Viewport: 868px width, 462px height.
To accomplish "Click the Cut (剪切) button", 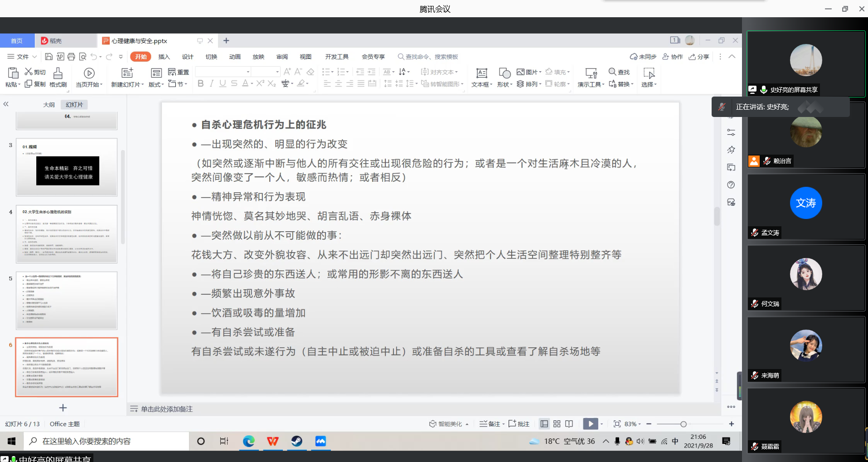I will point(35,72).
